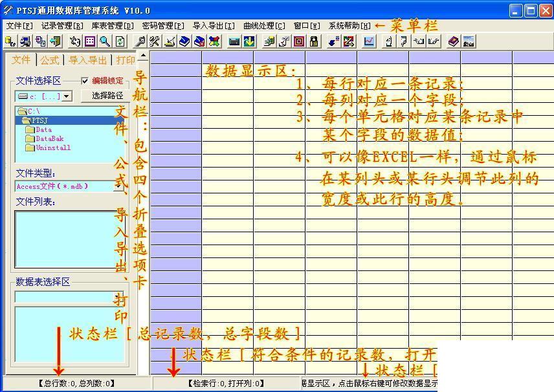
Task: Switch to the 公式 tab
Action: click(x=49, y=60)
